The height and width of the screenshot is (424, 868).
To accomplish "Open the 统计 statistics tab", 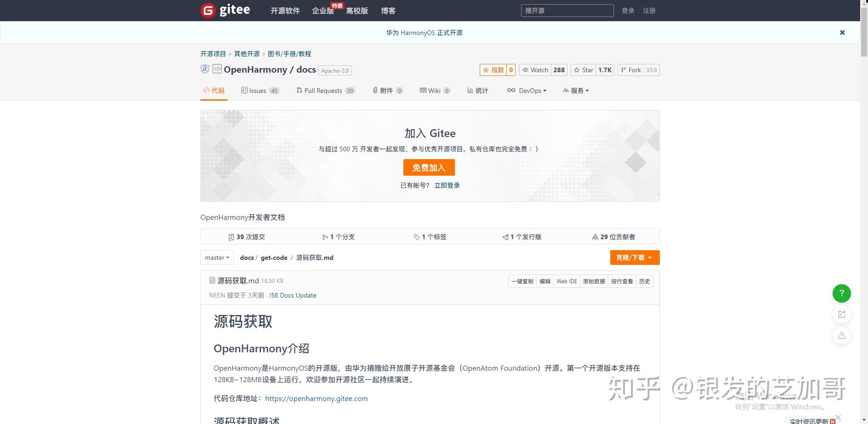I will click(478, 91).
